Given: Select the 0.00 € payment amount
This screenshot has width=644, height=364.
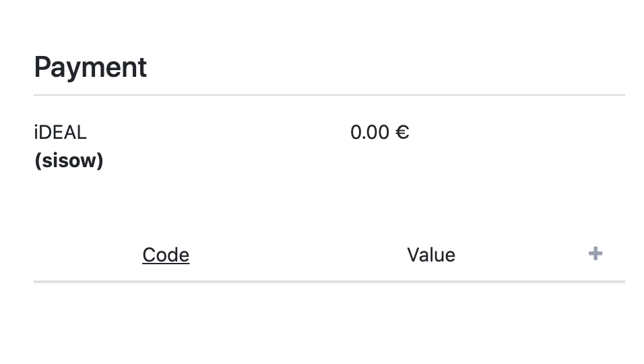Looking at the screenshot, I should click(x=379, y=133).
